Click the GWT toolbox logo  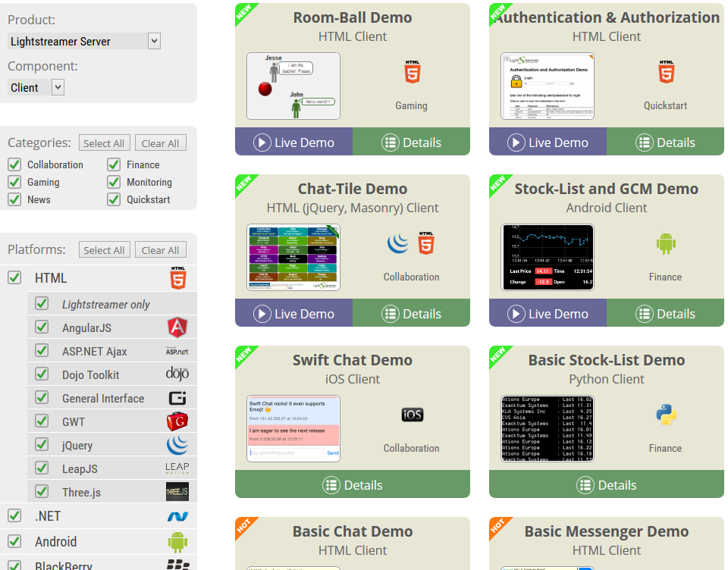coord(177,421)
